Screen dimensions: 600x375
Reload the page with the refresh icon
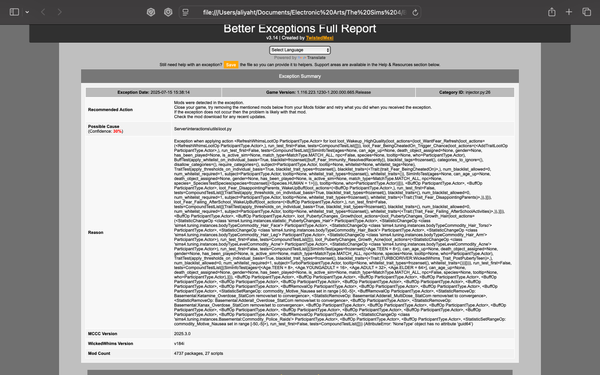(x=415, y=13)
